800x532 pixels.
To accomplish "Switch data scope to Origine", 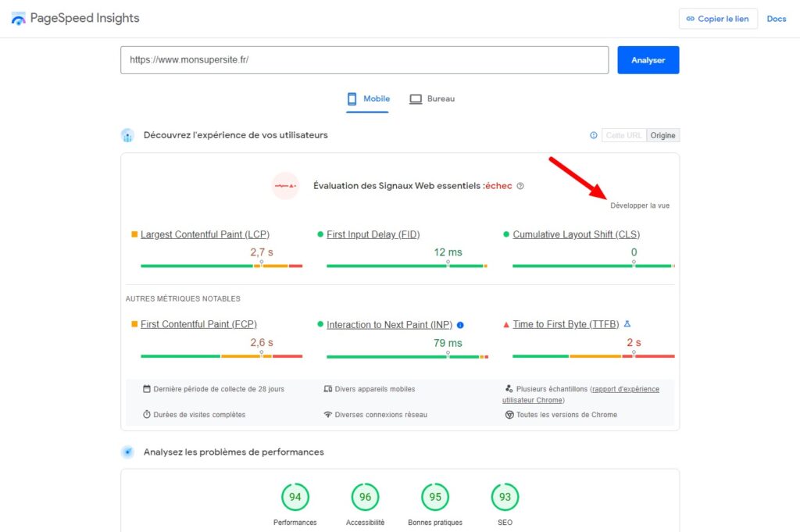I will 662,135.
